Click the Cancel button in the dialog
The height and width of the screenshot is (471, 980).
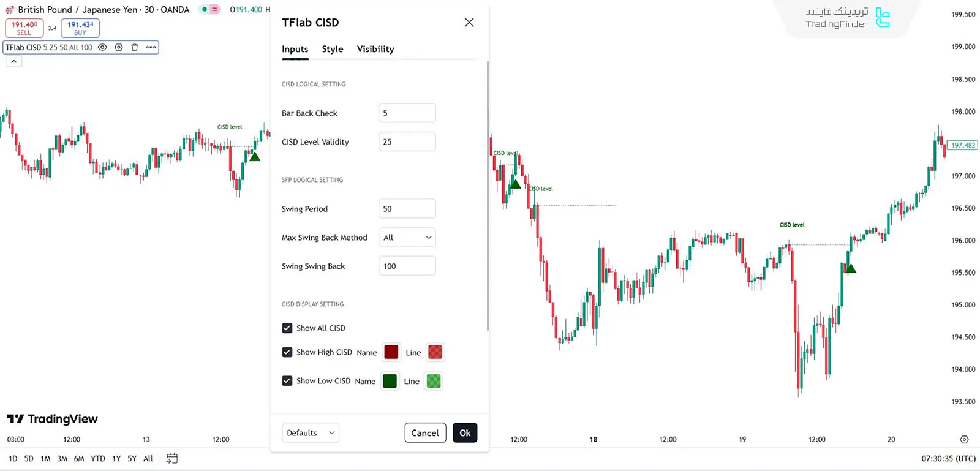point(425,432)
